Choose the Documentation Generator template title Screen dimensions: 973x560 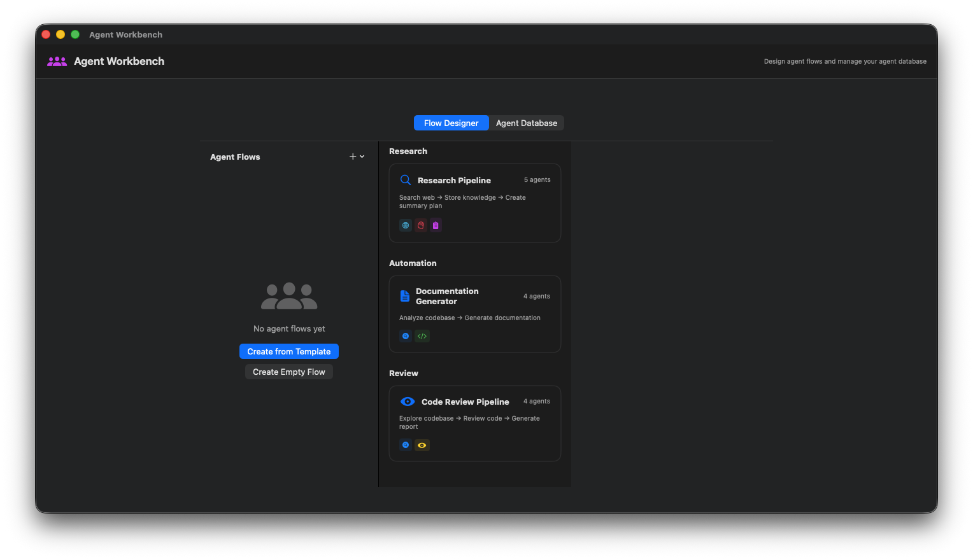tap(447, 296)
